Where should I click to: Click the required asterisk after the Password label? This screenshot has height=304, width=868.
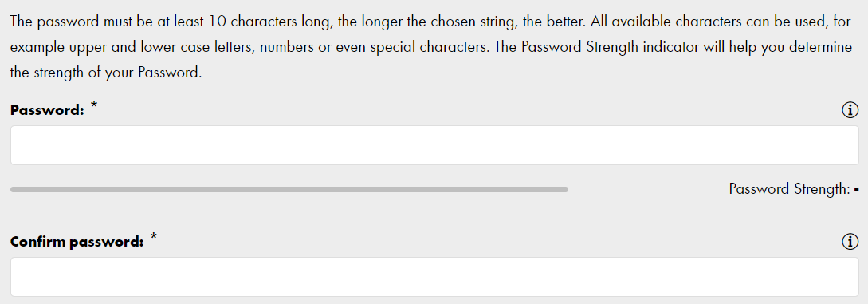[x=94, y=106]
